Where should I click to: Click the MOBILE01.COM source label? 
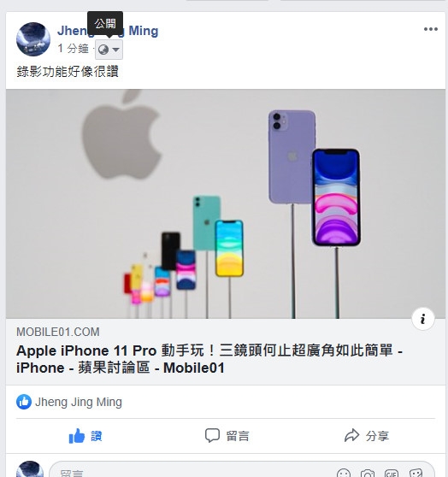coord(58,332)
